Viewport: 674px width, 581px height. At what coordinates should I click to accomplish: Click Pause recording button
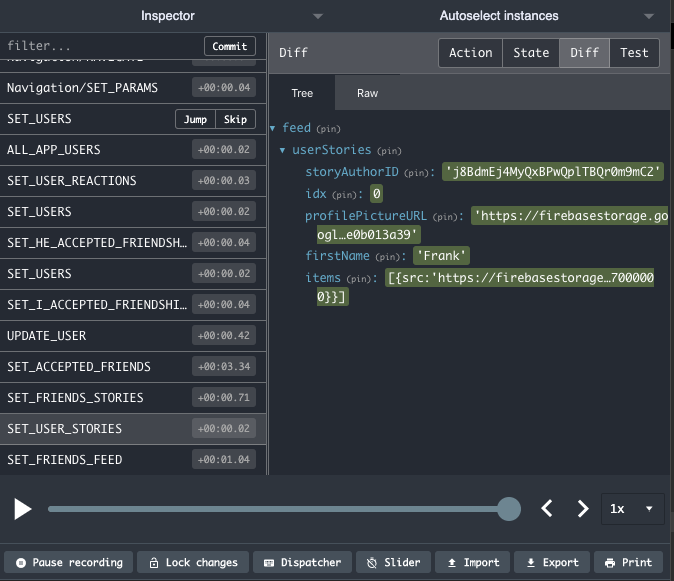point(67,562)
